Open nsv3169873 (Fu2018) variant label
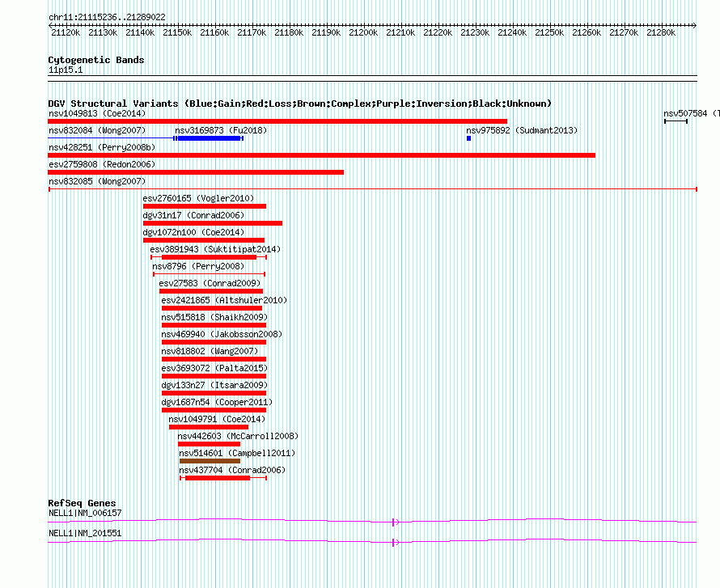 tap(221, 130)
